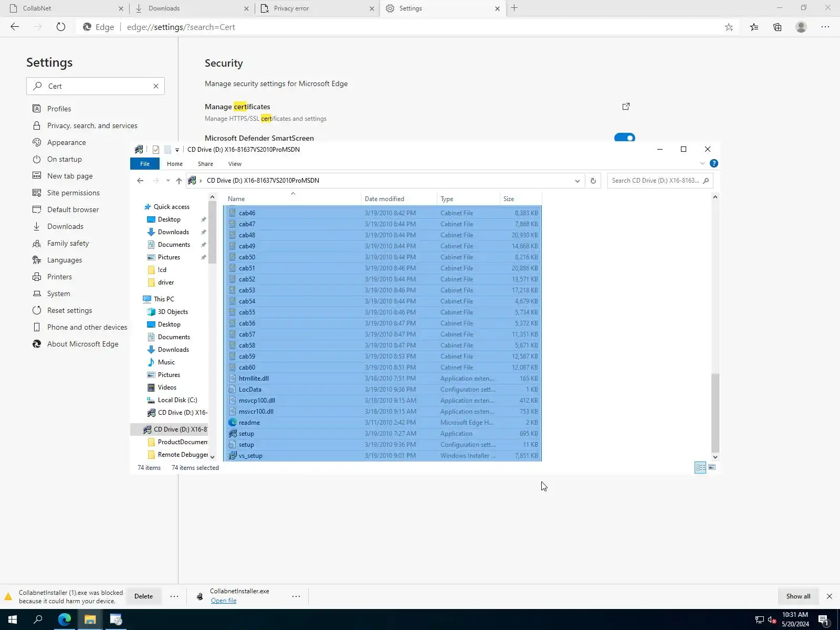Open Microsoft Edge from the taskbar

(x=65, y=619)
